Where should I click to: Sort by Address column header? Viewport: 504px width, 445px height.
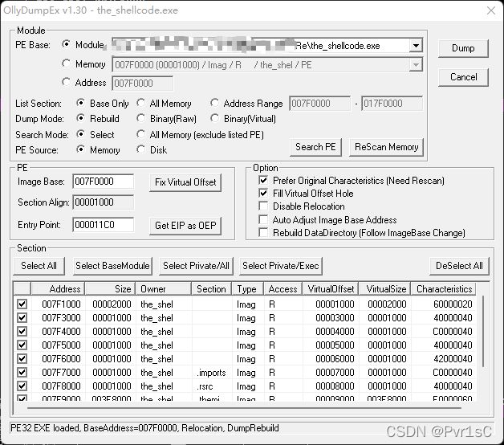tap(58, 289)
